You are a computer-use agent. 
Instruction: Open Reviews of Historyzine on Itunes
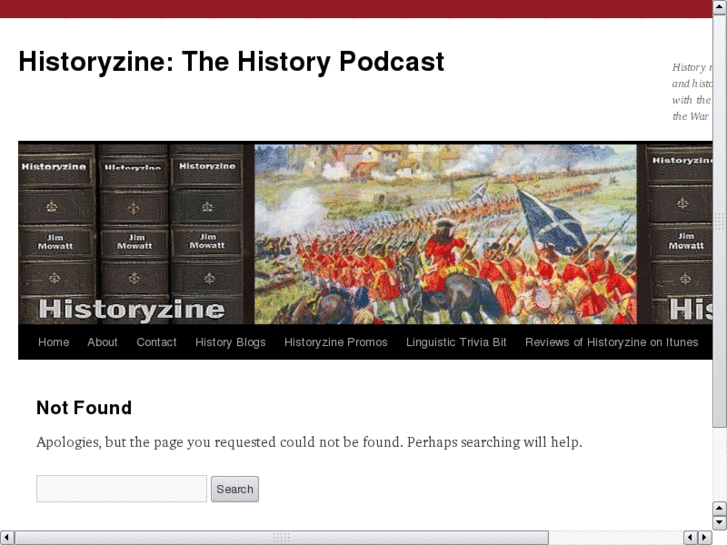612,342
